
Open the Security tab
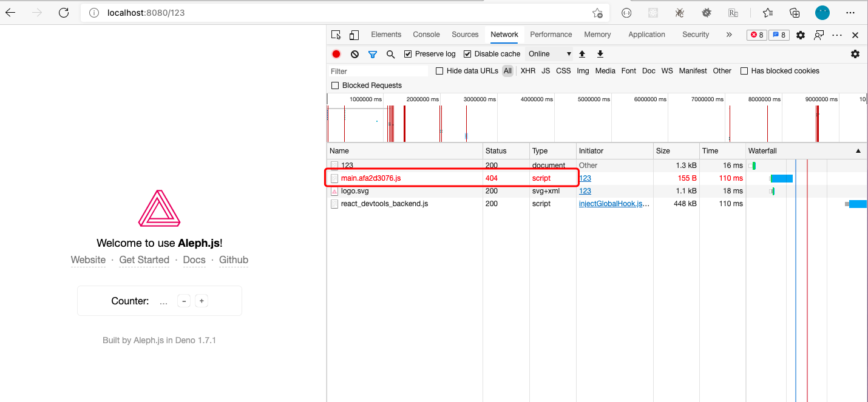click(696, 35)
